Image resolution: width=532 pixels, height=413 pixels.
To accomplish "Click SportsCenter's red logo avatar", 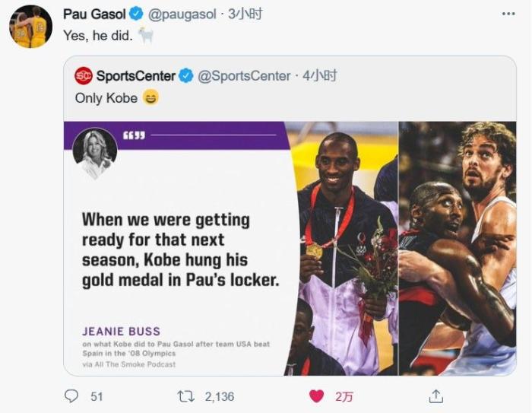I will (83, 75).
